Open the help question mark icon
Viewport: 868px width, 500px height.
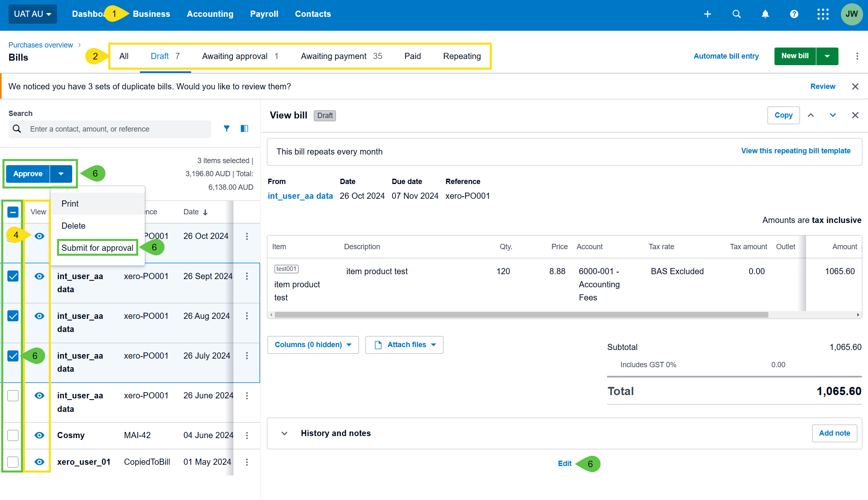pyautogui.click(x=794, y=14)
